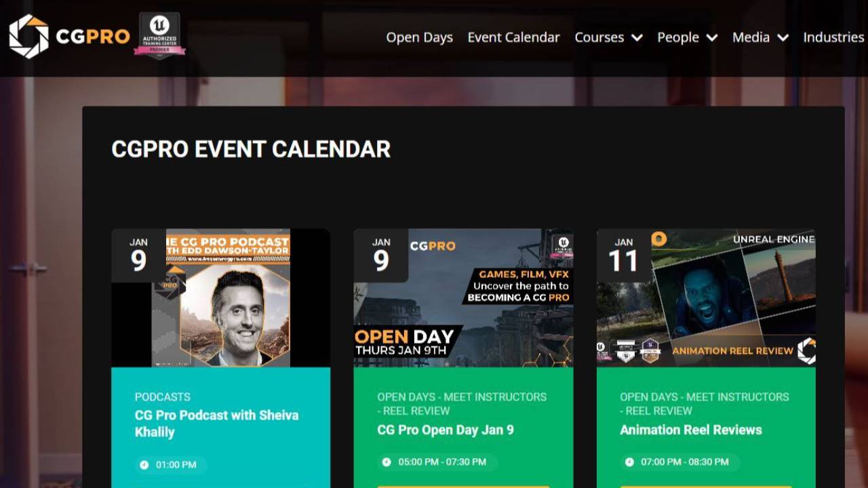Select Event Calendar in the navigation bar

point(513,38)
